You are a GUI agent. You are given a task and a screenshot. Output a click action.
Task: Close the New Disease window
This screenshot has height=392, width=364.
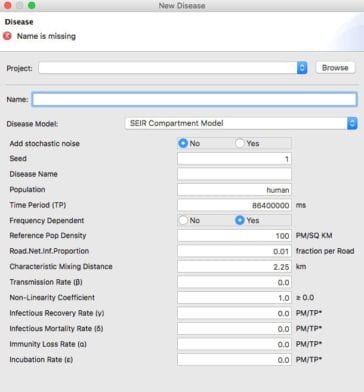8,5
